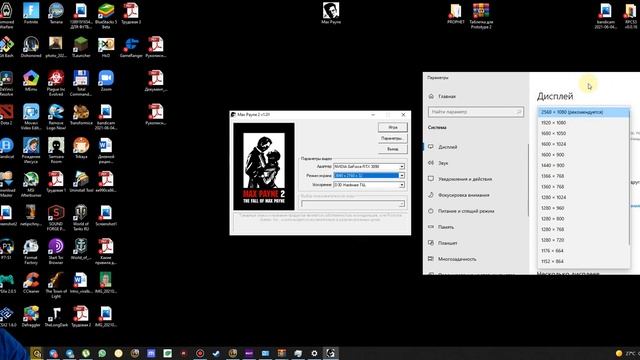Pick the 1366 × 768 resolution
640x360 pixels.
[x=584, y=176]
